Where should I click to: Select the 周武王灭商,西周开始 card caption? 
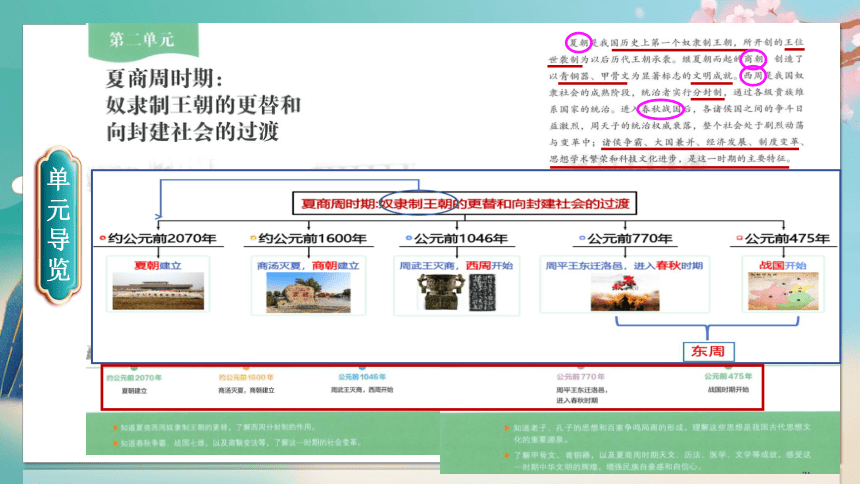[x=456, y=266]
